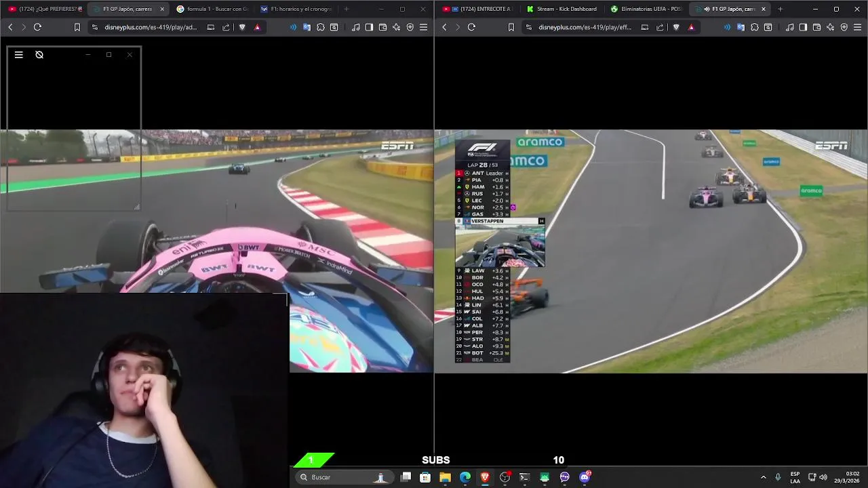
Task: Toggle sidebar panel in left browser window
Action: coord(369,27)
